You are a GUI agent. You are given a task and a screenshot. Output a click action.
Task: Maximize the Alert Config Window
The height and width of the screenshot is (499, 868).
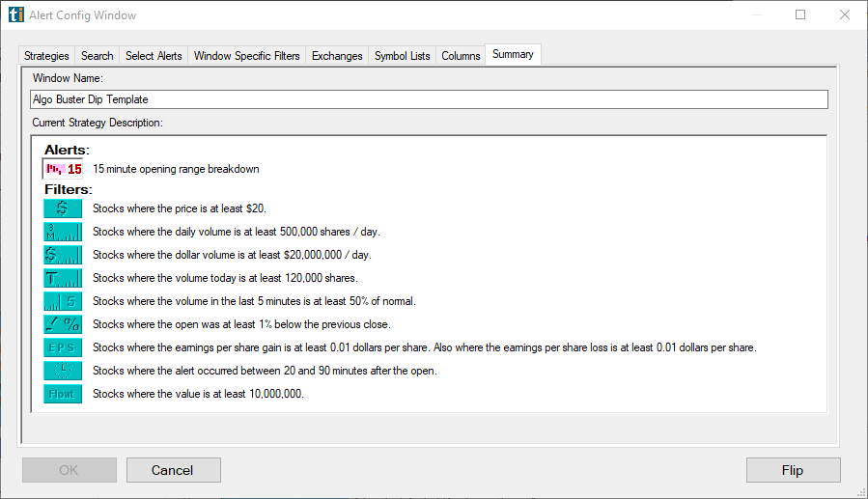800,14
